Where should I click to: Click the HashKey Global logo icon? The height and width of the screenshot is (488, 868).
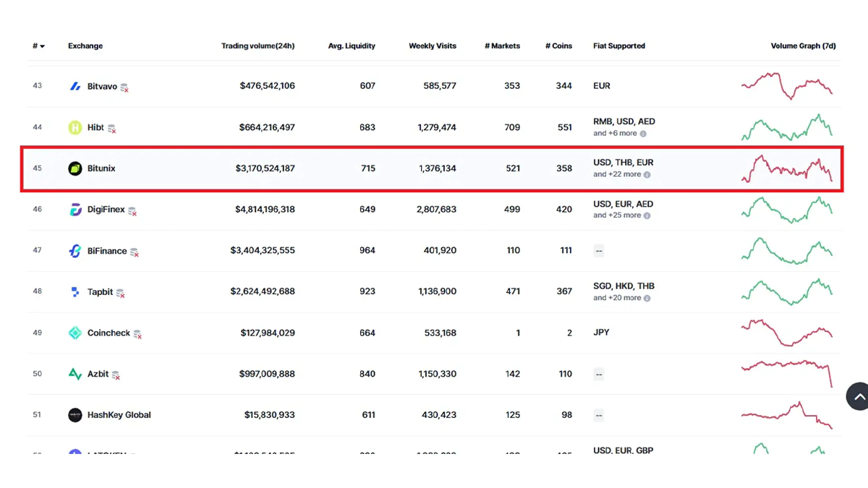(x=75, y=415)
